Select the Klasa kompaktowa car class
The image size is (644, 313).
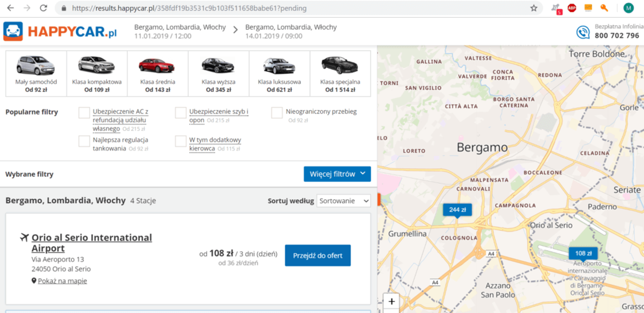[97, 74]
